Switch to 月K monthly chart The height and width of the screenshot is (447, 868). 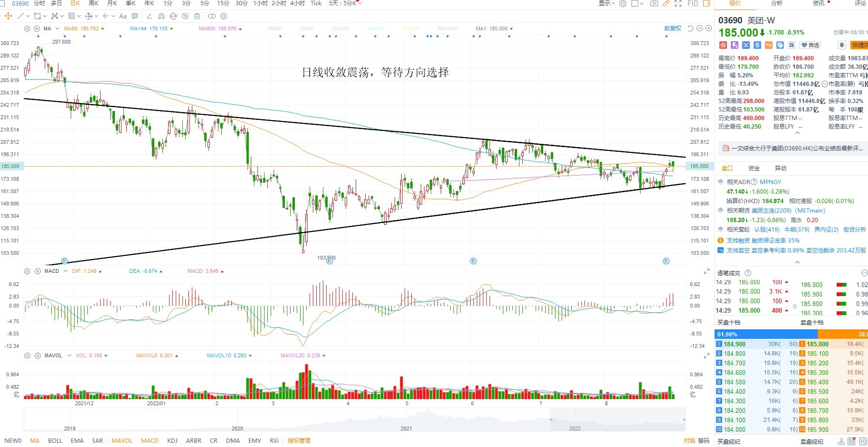[x=112, y=3]
